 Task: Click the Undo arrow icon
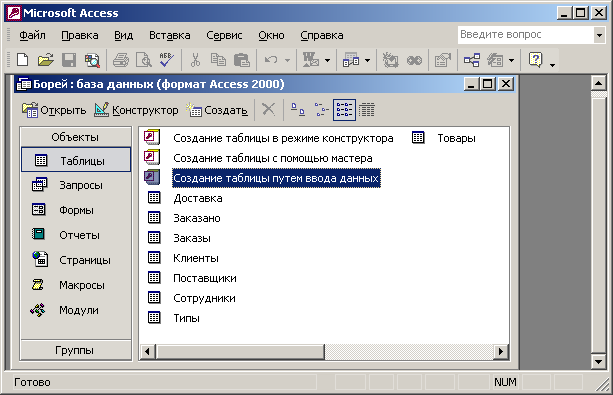pyautogui.click(x=271, y=60)
